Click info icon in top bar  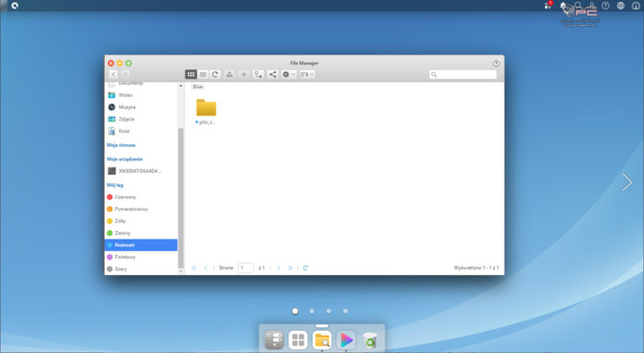click(635, 6)
